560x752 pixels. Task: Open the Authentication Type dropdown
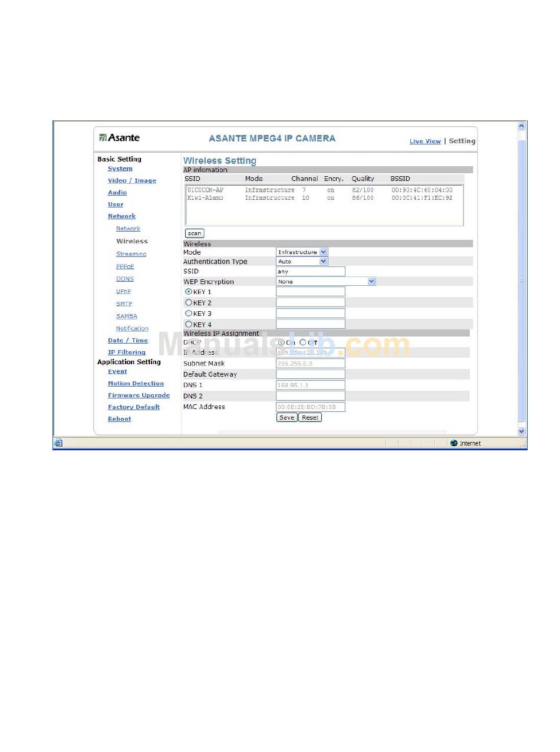coord(302,261)
